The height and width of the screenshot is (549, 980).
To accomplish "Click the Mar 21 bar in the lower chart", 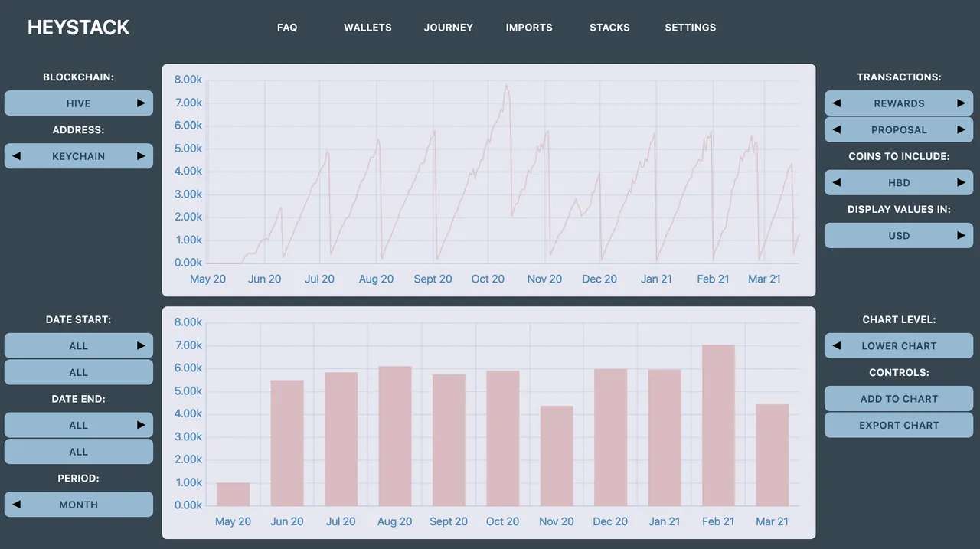I will coord(773,455).
